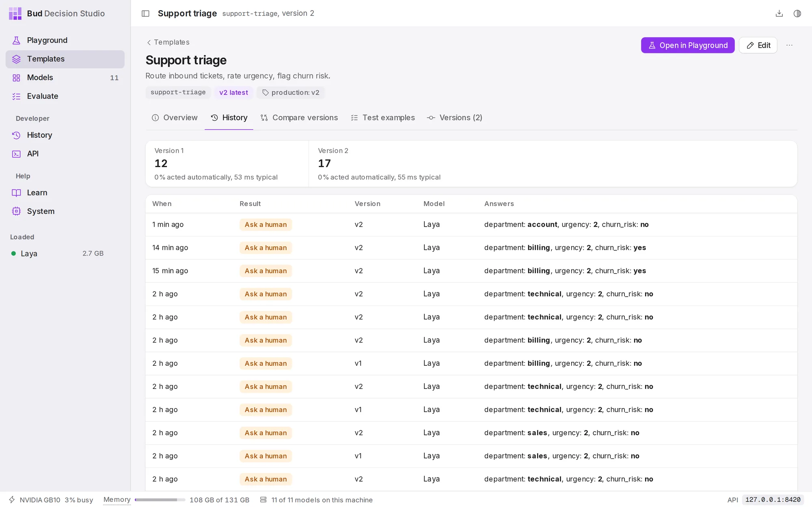The height and width of the screenshot is (508, 812).
Task: Click the Evaluate checklist icon
Action: [x=16, y=96]
